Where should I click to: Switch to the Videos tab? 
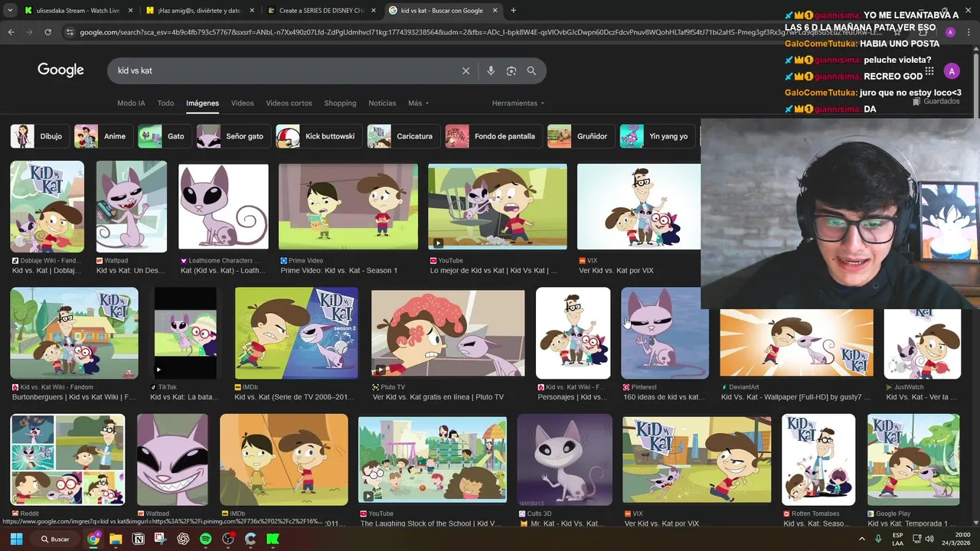coord(242,103)
